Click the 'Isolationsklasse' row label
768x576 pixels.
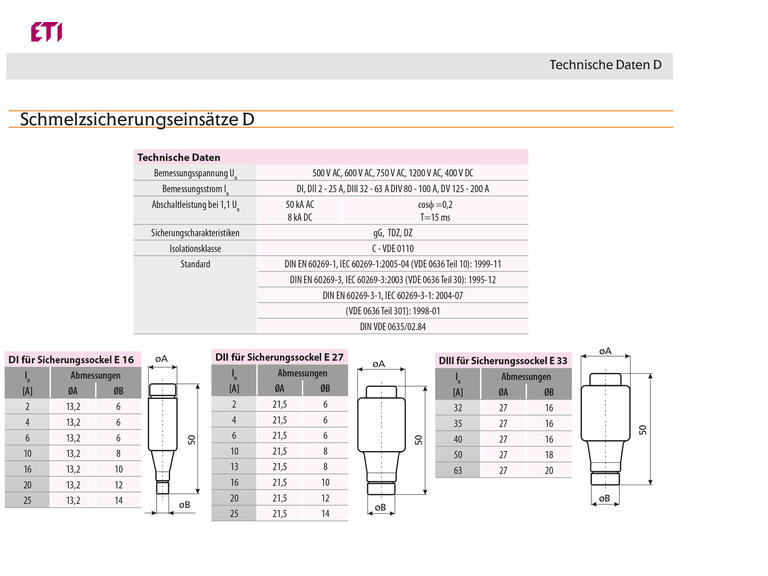coord(196,248)
